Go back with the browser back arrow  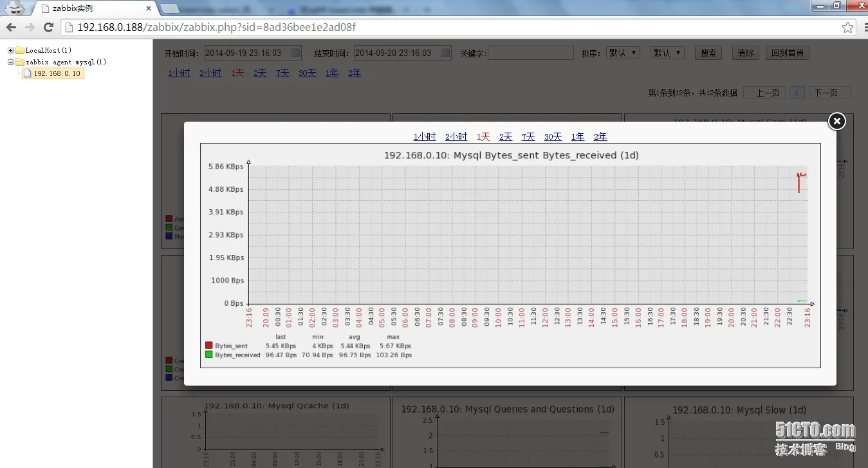tap(11, 27)
